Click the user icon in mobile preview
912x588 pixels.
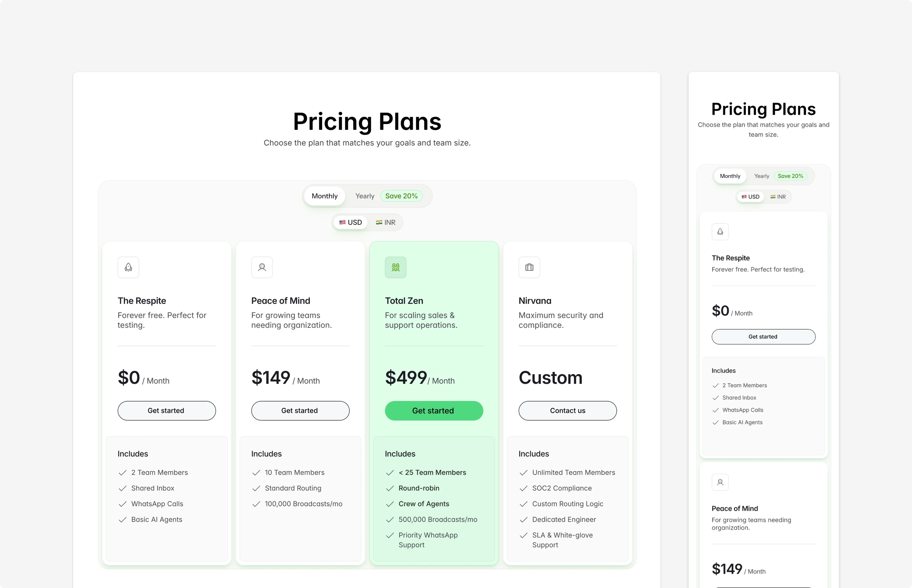[720, 482]
